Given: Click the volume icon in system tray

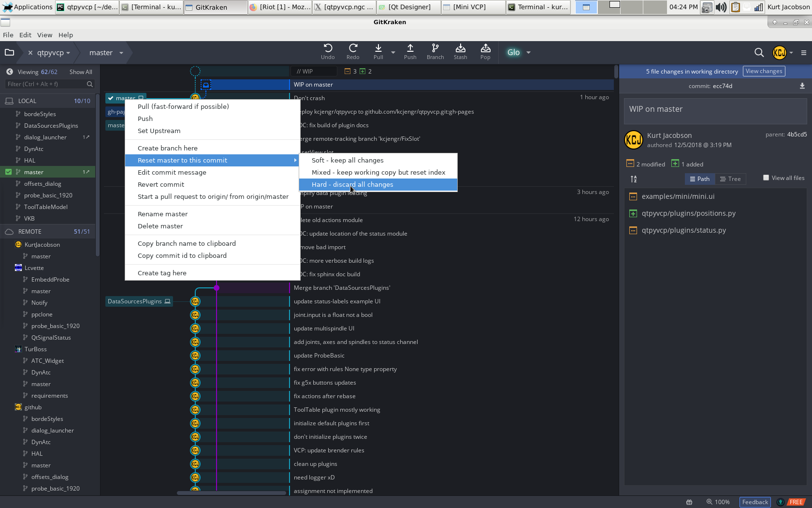Looking at the screenshot, I should click(x=721, y=7).
